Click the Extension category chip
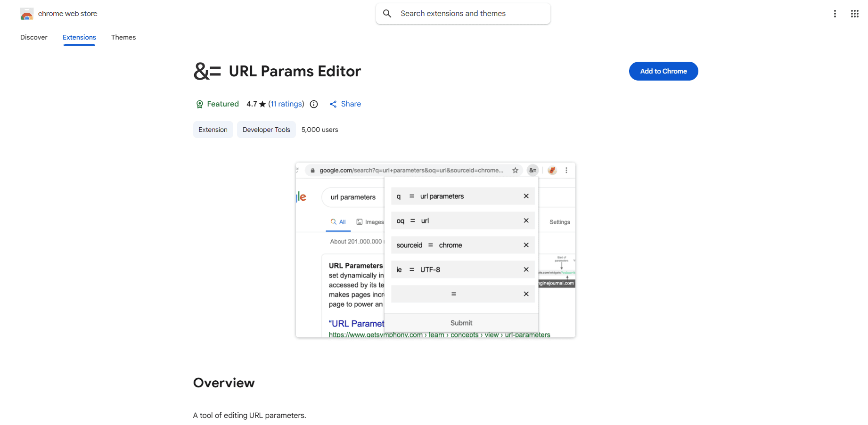Viewport: 868px width, 425px height. [213, 130]
